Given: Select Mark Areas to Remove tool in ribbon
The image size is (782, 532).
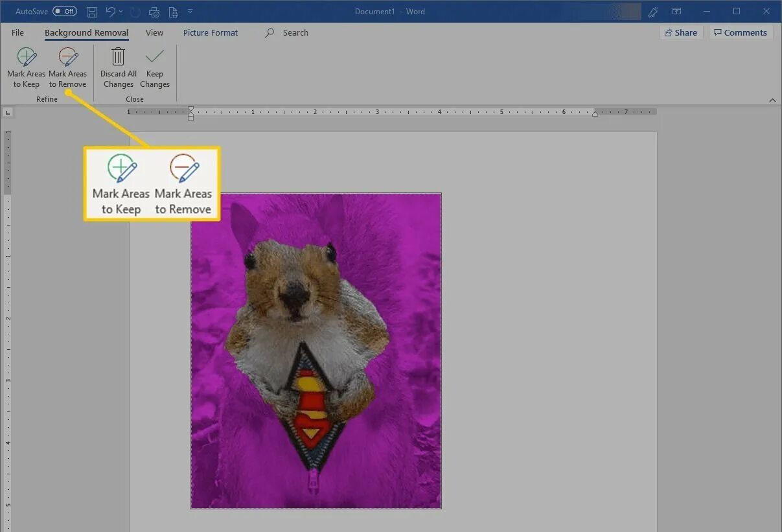Looking at the screenshot, I should coord(67,67).
